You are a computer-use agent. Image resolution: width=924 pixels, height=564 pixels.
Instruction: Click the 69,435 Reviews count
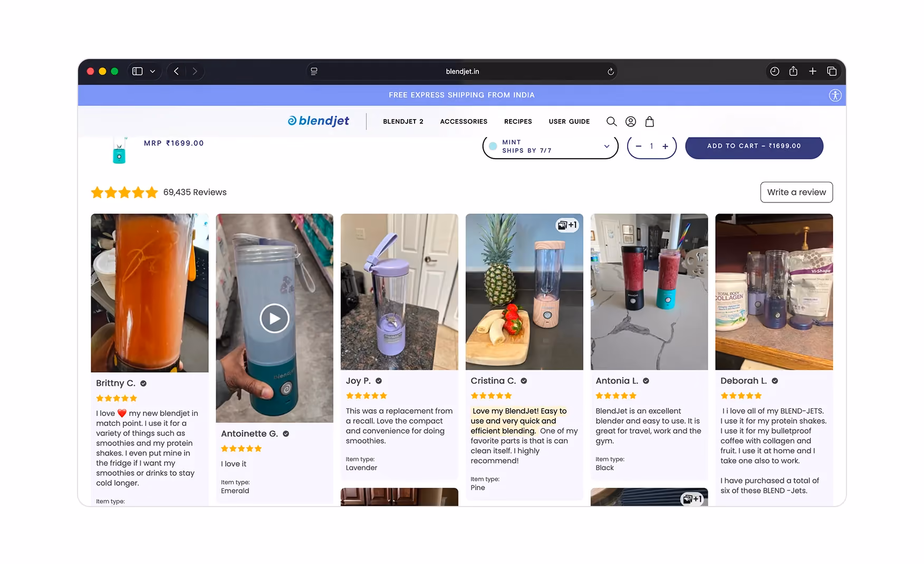(x=195, y=192)
